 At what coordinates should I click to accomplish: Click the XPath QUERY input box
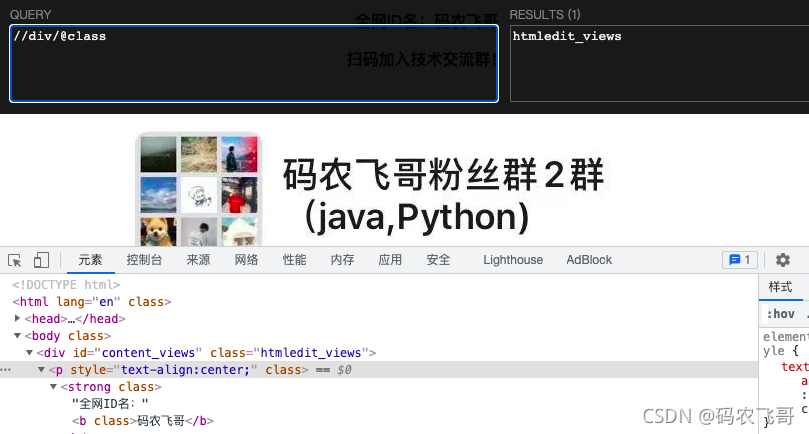coord(254,63)
